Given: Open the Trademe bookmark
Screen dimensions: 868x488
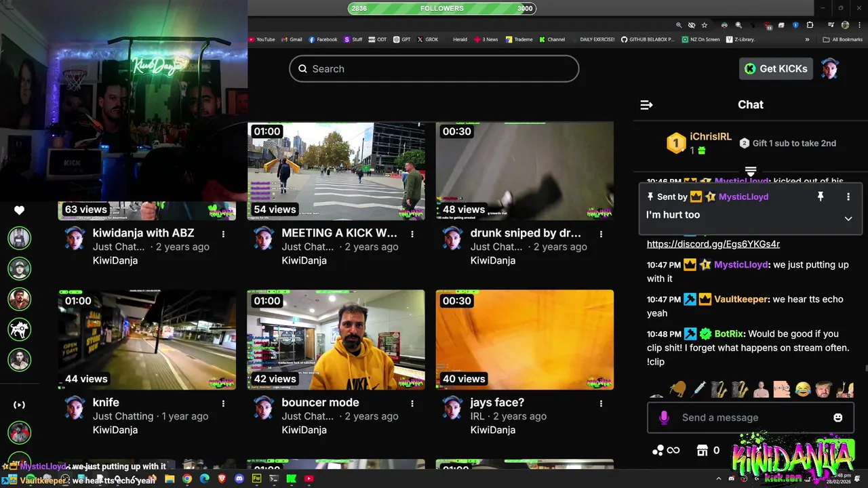Looking at the screenshot, I should (519, 39).
